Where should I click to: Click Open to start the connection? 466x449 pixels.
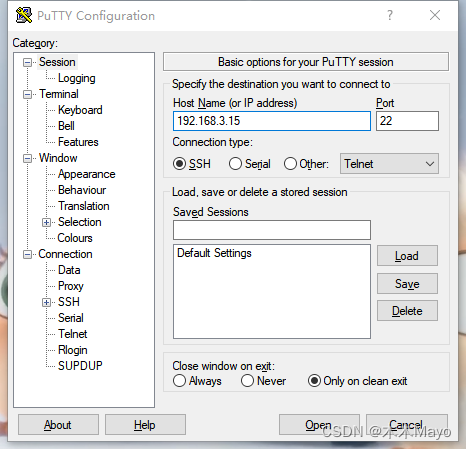(x=319, y=425)
